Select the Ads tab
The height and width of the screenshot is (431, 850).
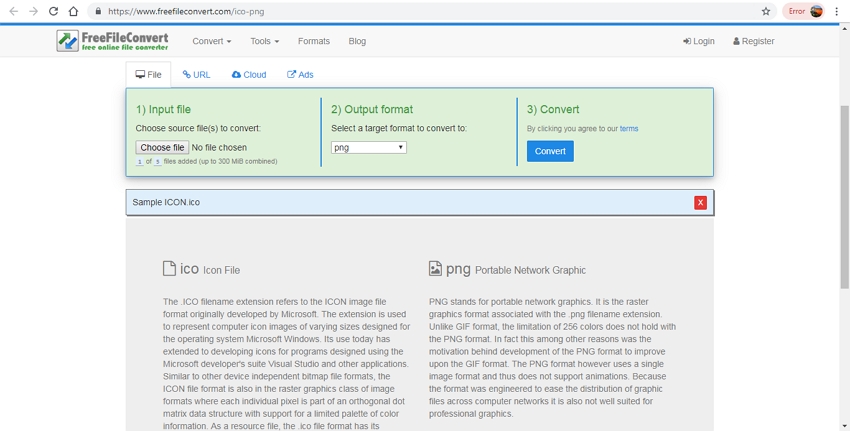(x=300, y=75)
